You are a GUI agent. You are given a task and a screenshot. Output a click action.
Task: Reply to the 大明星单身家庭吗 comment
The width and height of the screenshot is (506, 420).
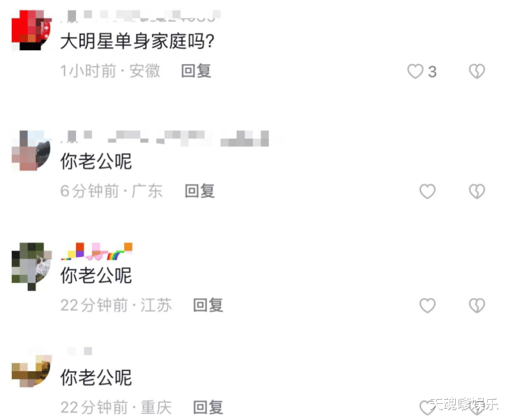[x=197, y=71]
